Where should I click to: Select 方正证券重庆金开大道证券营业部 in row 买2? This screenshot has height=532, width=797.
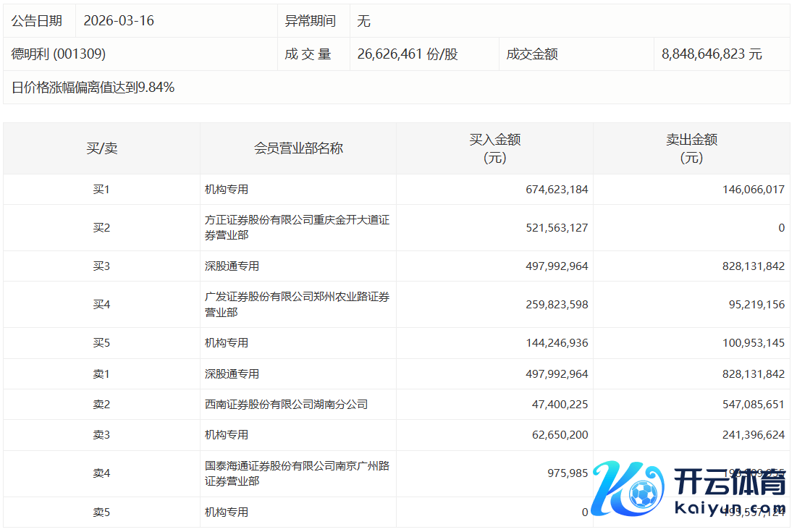point(297,227)
